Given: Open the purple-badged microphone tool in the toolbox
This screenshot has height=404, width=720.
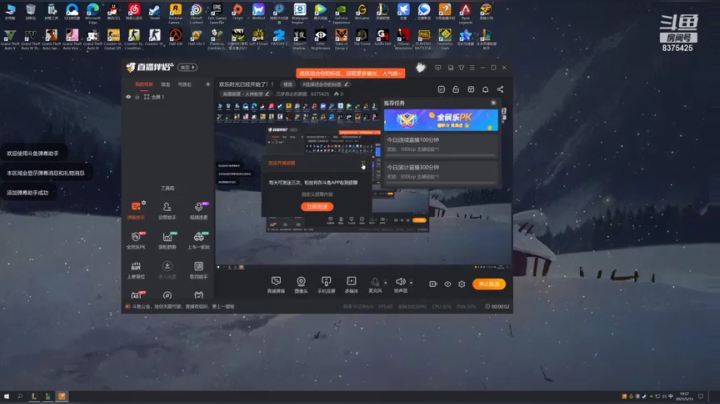Looking at the screenshot, I should (198, 210).
